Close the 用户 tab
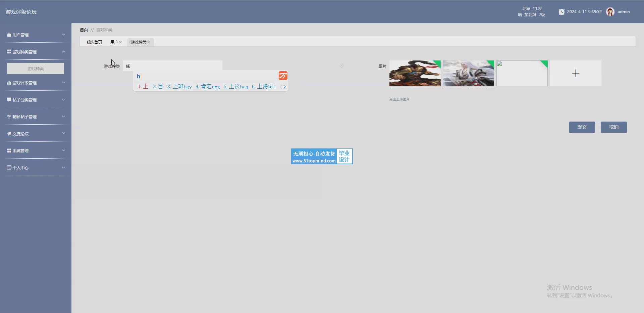Image resolution: width=644 pixels, height=313 pixels. point(120,42)
